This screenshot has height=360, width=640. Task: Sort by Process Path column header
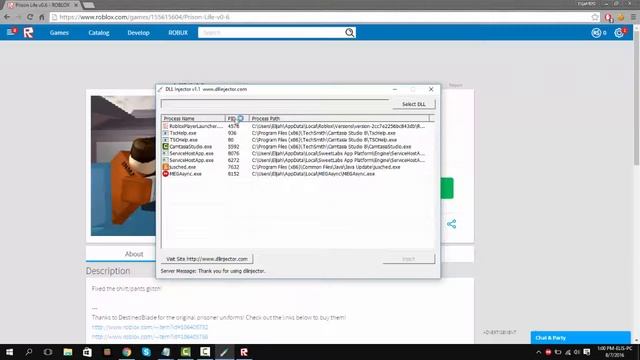tap(339, 118)
